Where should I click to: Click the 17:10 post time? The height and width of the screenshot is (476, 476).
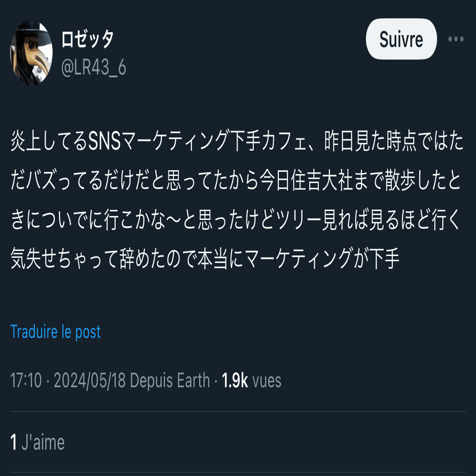click(x=26, y=380)
